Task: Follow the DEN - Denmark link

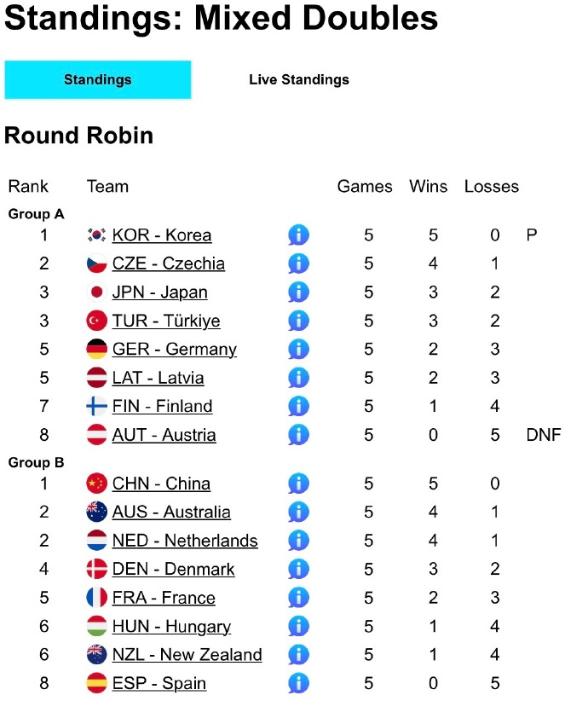Action: pos(173,570)
